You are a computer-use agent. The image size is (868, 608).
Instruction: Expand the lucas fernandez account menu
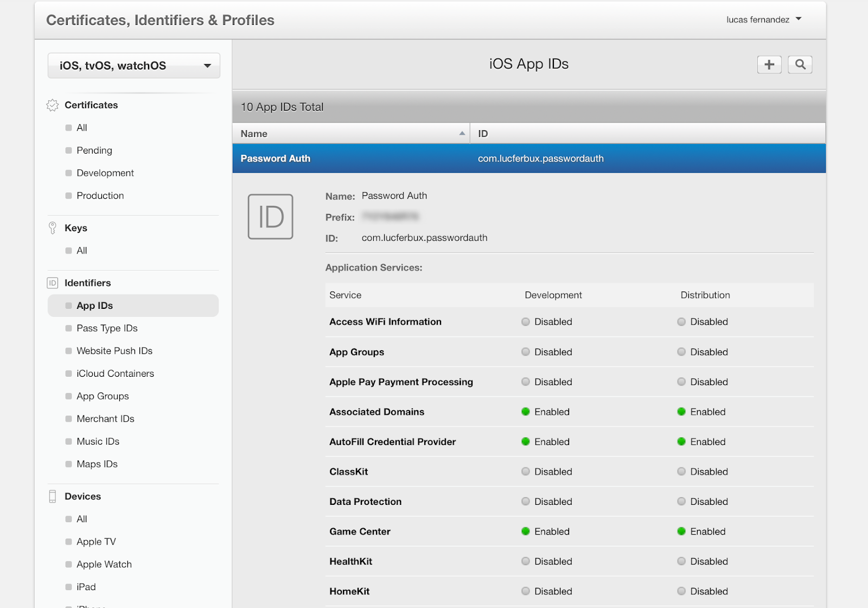764,20
